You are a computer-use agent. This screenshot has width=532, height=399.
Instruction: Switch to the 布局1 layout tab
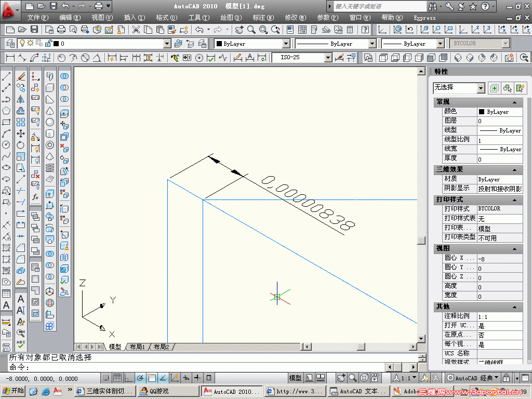click(x=137, y=347)
